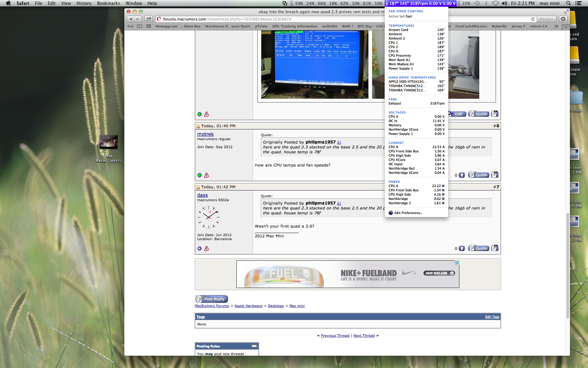Open the Live Recording eyetv desktop file
The height and width of the screenshot is (368, 588).
pos(108,149)
